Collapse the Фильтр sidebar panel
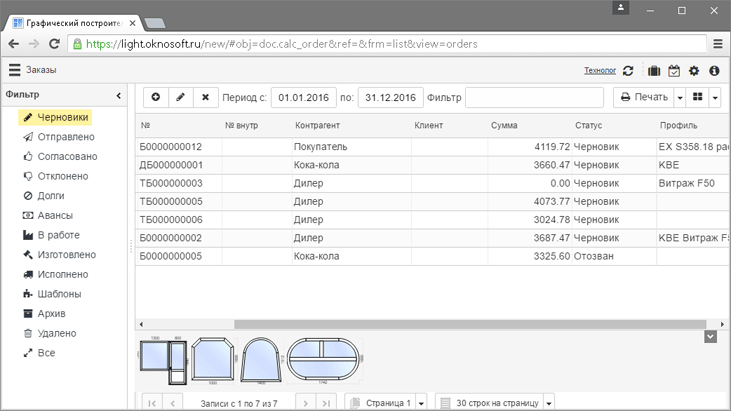731x411 pixels. (x=119, y=95)
